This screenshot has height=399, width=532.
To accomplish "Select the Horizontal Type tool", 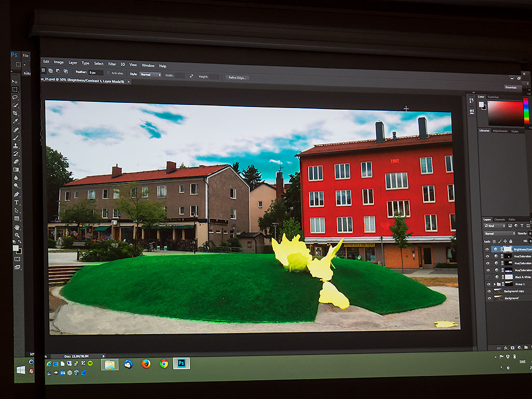I will [17, 202].
